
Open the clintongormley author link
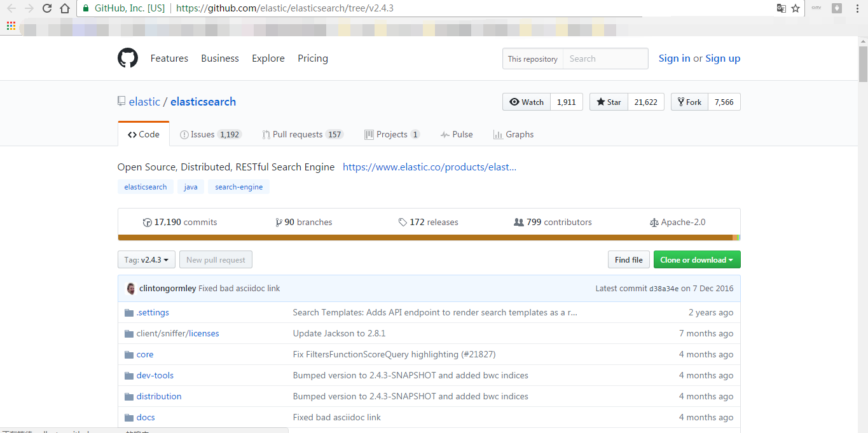click(168, 289)
